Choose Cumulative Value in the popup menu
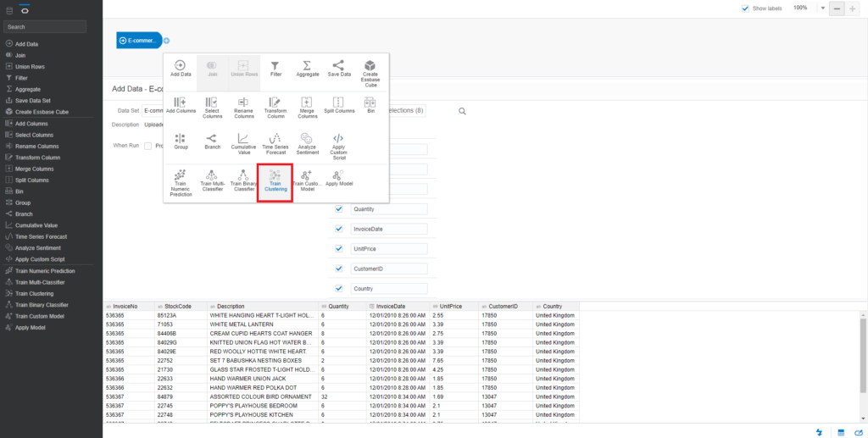The width and height of the screenshot is (868, 438). coord(243,144)
